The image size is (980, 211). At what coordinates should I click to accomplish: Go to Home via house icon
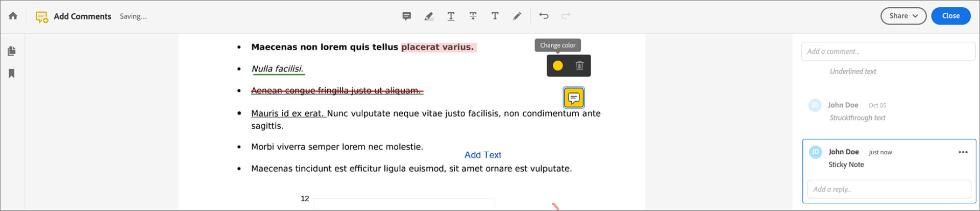coord(13,16)
